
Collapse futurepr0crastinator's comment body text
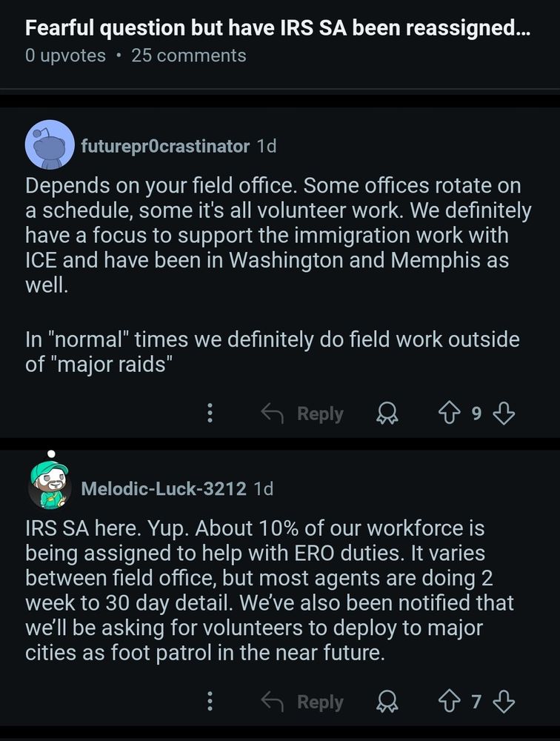point(279,275)
